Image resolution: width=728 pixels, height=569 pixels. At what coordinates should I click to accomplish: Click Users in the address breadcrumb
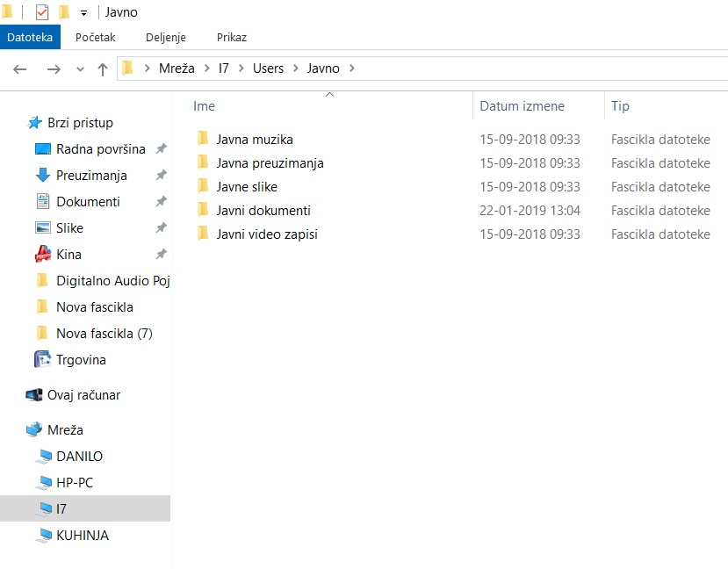(268, 68)
